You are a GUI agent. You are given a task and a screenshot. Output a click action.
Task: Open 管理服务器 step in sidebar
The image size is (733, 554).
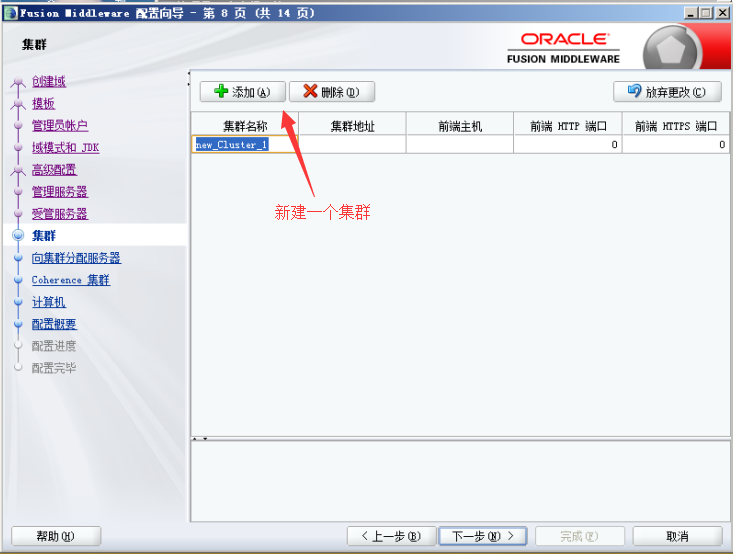(x=59, y=192)
